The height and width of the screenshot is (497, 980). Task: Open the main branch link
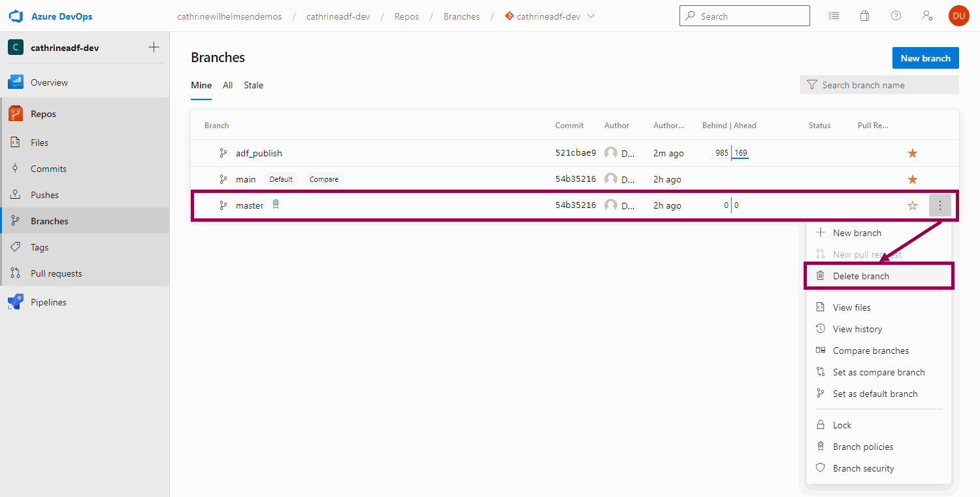246,179
